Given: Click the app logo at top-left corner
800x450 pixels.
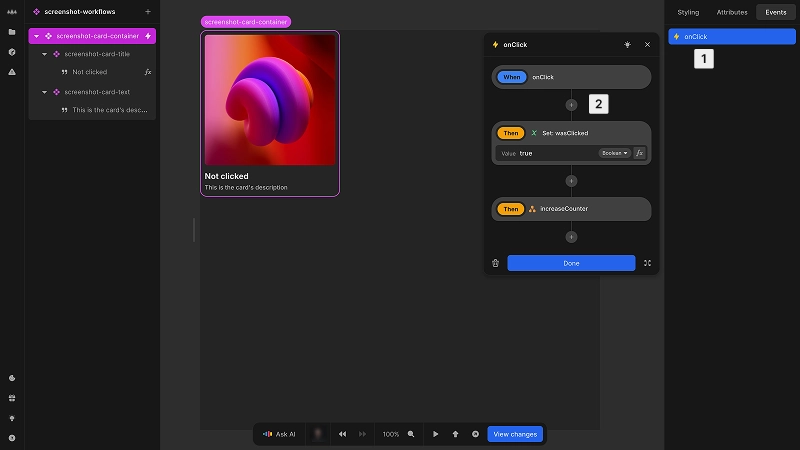Looking at the screenshot, I should [12, 12].
